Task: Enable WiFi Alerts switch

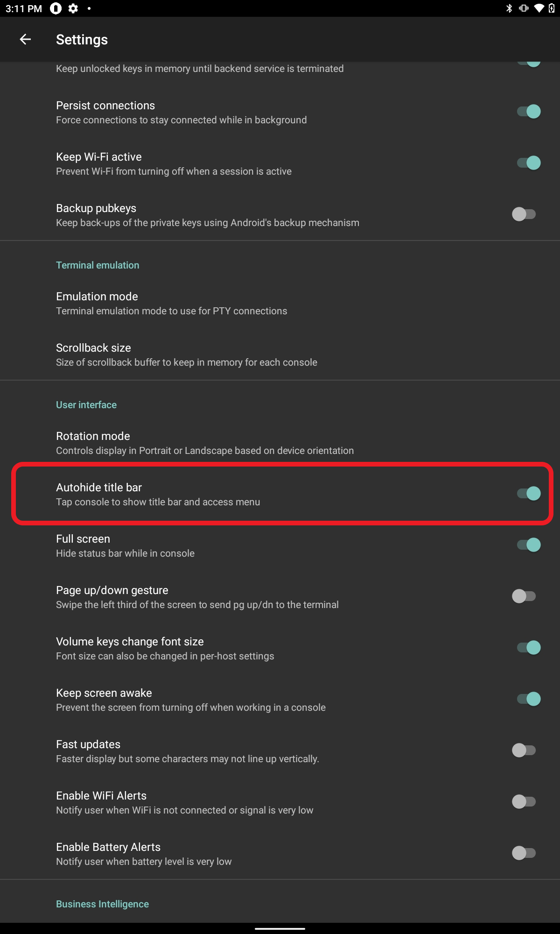Action: (524, 802)
